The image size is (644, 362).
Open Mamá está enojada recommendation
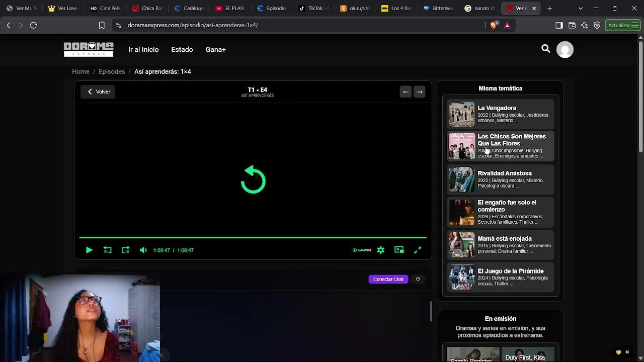pos(501,244)
